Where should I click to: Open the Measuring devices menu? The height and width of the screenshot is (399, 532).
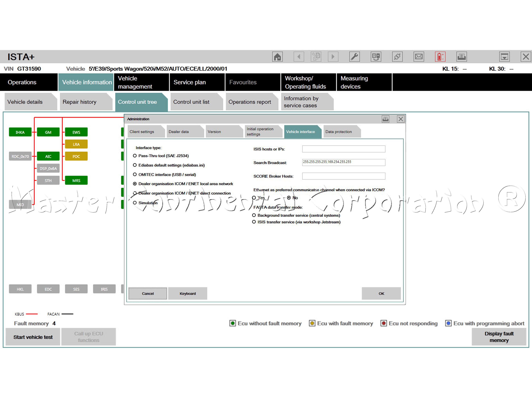(364, 82)
